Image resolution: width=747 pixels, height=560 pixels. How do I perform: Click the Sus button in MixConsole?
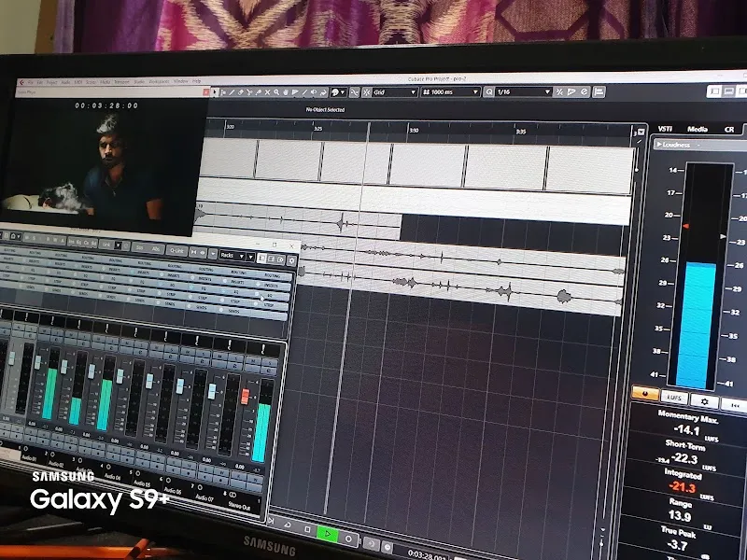point(139,247)
